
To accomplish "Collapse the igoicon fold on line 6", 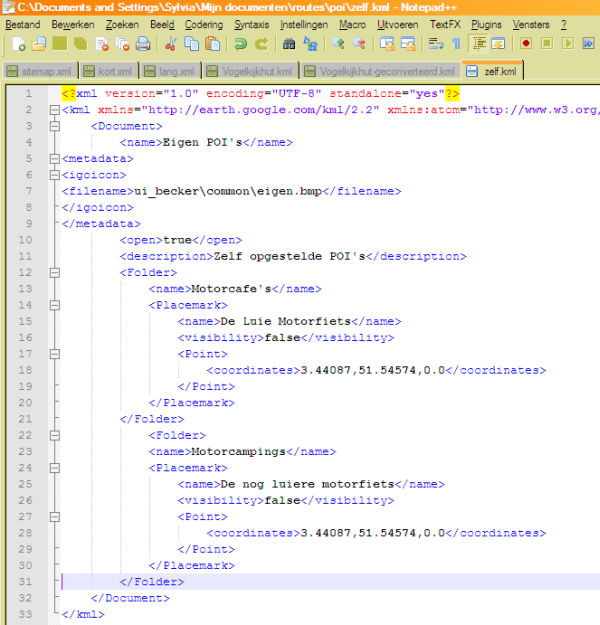I will pyautogui.click(x=55, y=175).
